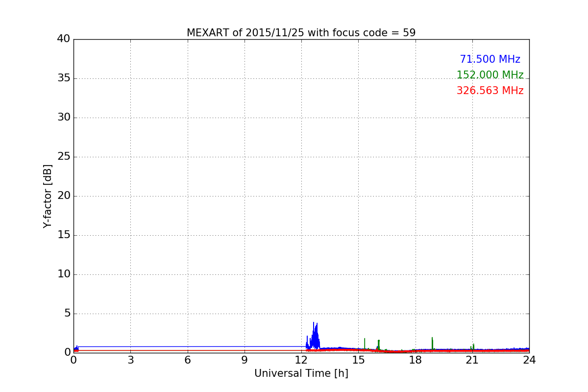Click the x-axis tick label 6
The width and height of the screenshot is (588, 392).
pyautogui.click(x=187, y=360)
